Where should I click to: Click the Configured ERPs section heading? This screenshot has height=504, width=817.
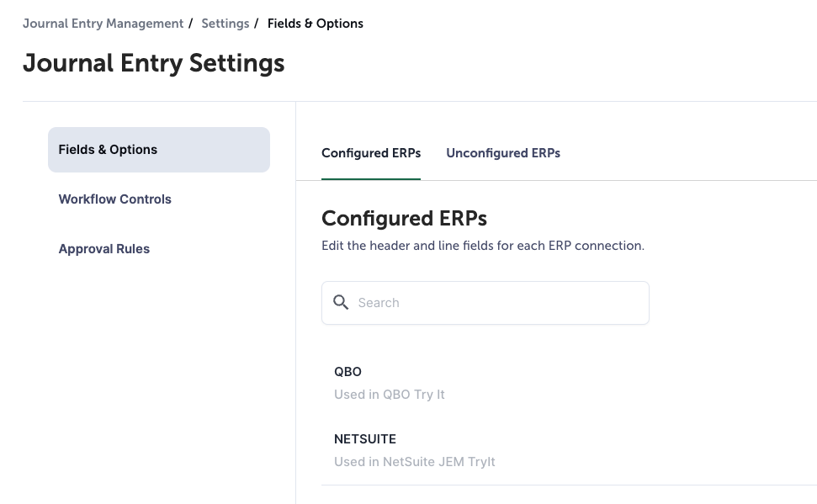pyautogui.click(x=405, y=219)
